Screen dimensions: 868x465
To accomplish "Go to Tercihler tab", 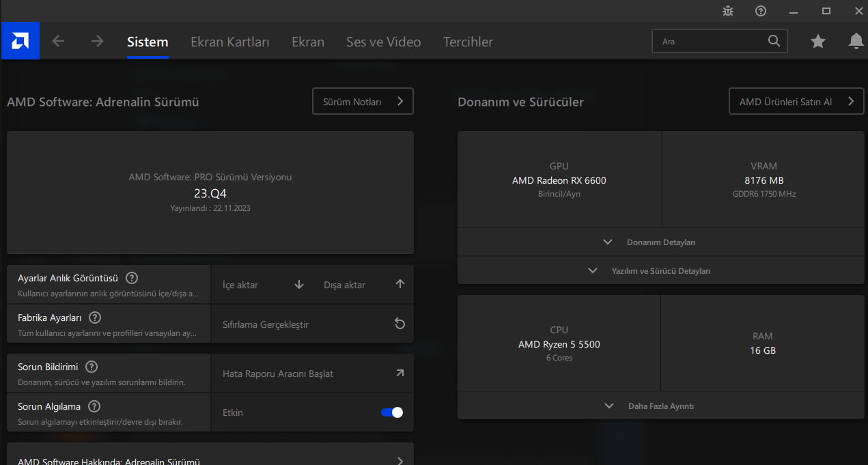I will (x=468, y=42).
